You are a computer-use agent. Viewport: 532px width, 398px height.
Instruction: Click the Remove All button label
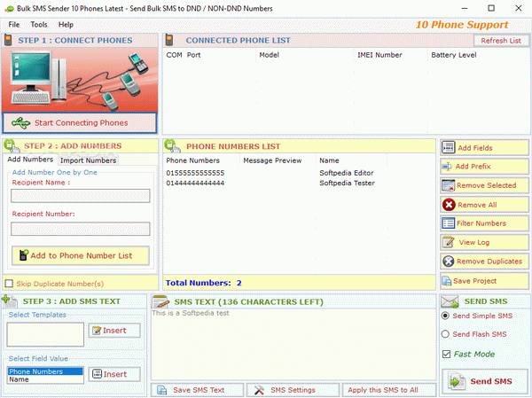point(477,205)
